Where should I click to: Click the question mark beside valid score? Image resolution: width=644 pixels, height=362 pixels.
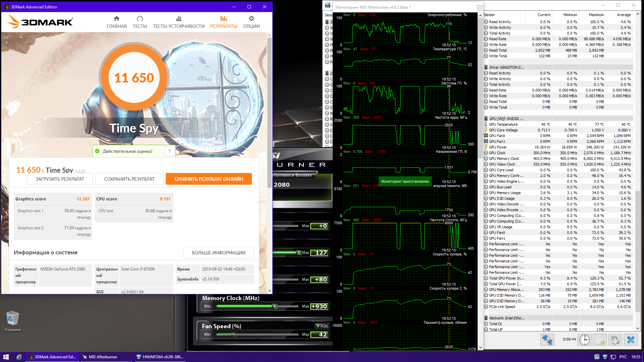click(169, 151)
